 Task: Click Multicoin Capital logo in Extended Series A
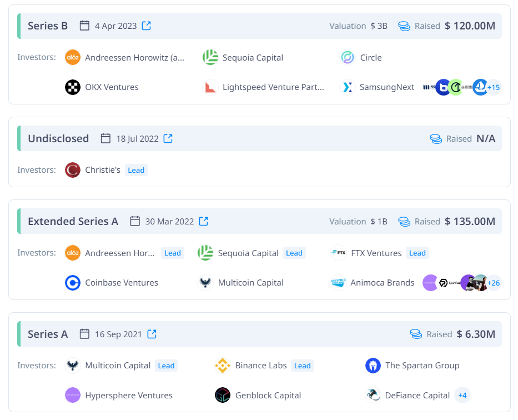pos(205,283)
